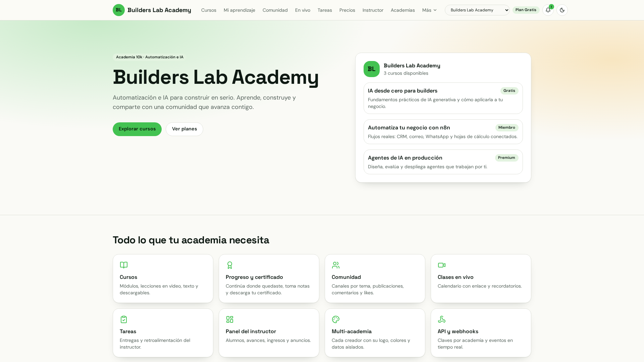Click the Gratis badge
The image size is (644, 362).
click(x=509, y=91)
